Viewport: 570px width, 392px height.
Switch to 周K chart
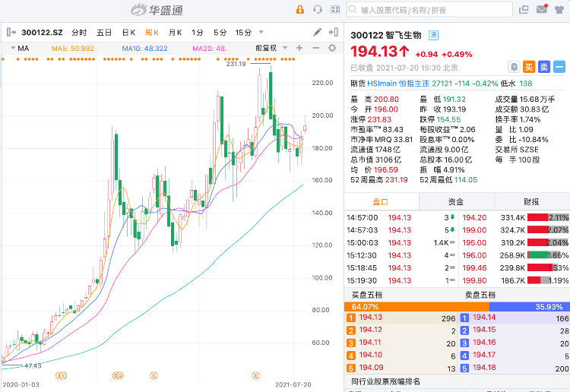151,33
